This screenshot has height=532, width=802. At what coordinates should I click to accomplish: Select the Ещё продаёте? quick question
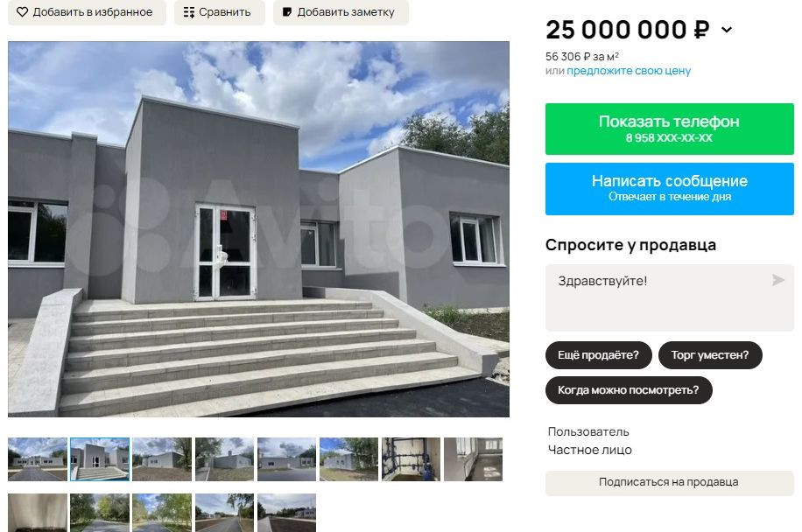(598, 355)
